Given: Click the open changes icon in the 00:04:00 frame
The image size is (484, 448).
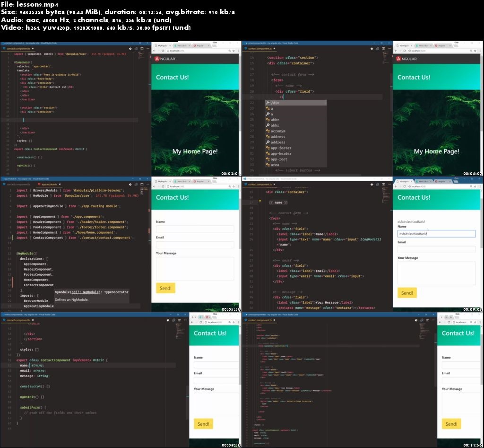Looking at the screenshot, I should (378, 49).
